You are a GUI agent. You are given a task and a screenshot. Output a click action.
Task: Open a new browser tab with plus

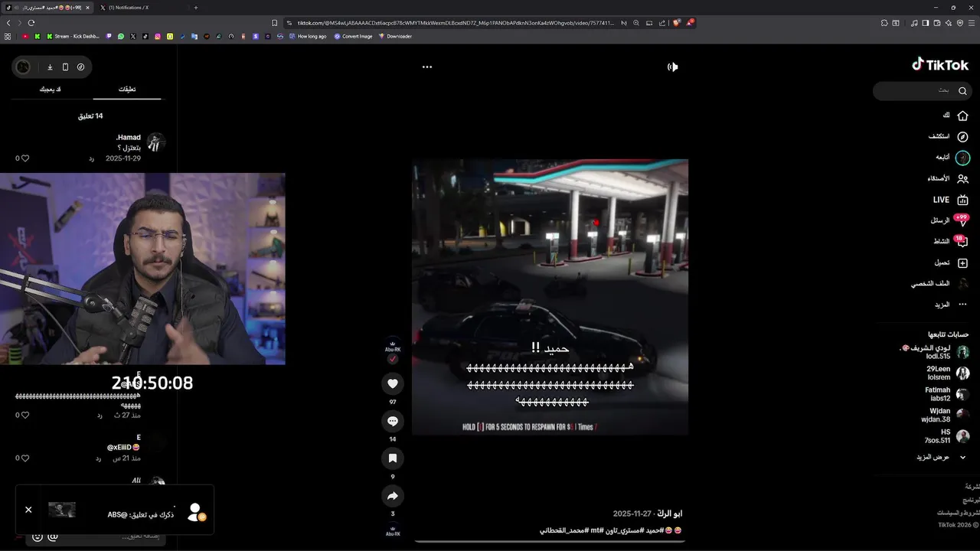click(196, 8)
